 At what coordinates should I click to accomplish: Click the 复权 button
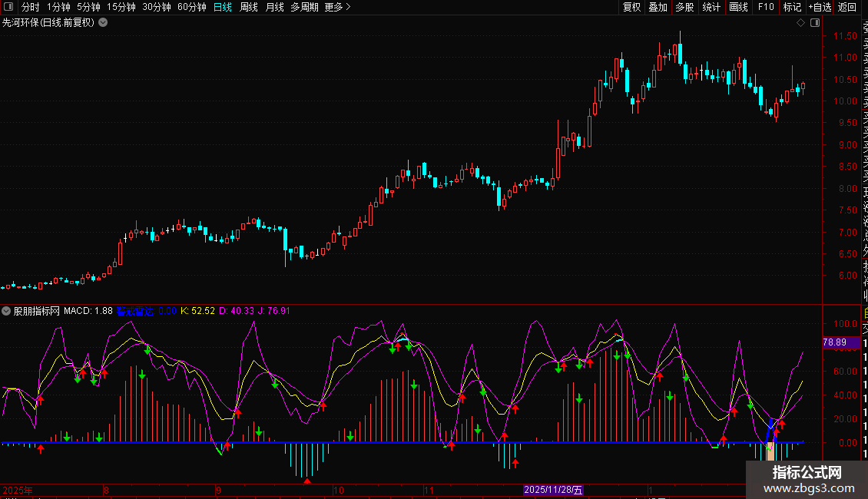[x=631, y=7]
